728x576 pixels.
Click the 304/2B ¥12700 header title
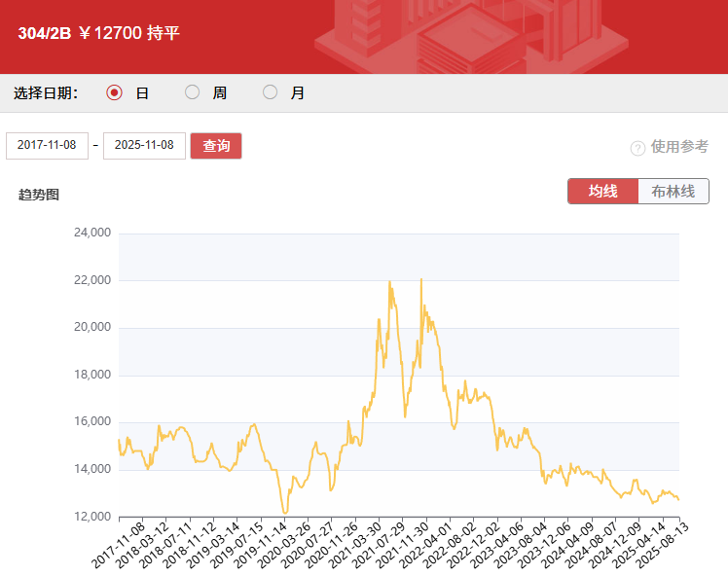pos(98,33)
